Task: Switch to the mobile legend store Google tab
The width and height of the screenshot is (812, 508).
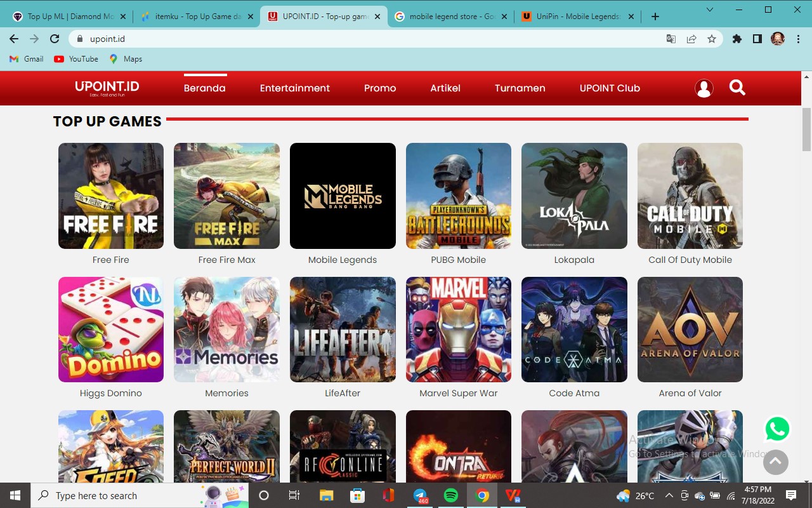Action: [x=450, y=17]
